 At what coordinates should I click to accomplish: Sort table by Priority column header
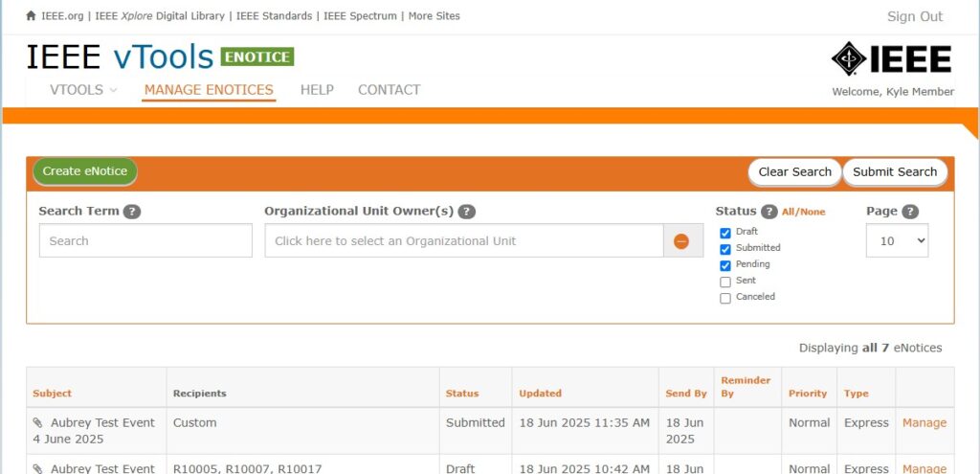808,394
